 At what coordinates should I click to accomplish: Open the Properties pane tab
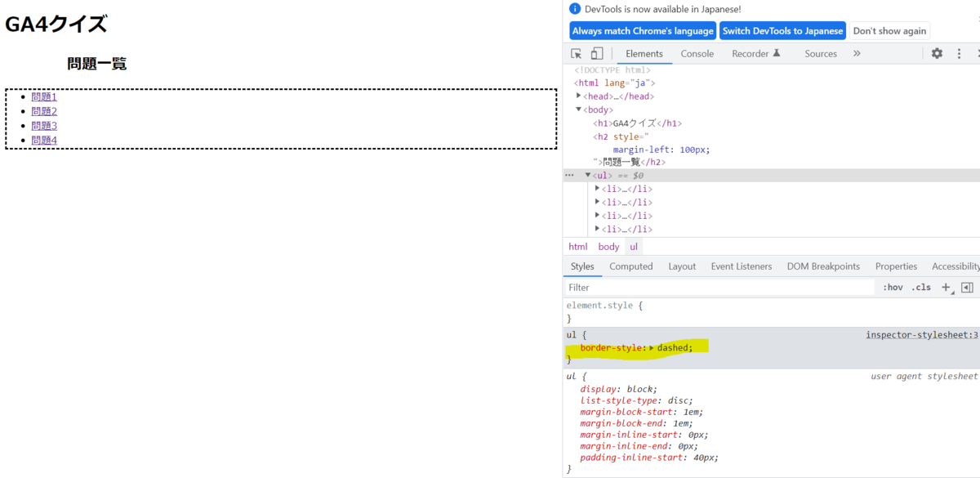[896, 266]
